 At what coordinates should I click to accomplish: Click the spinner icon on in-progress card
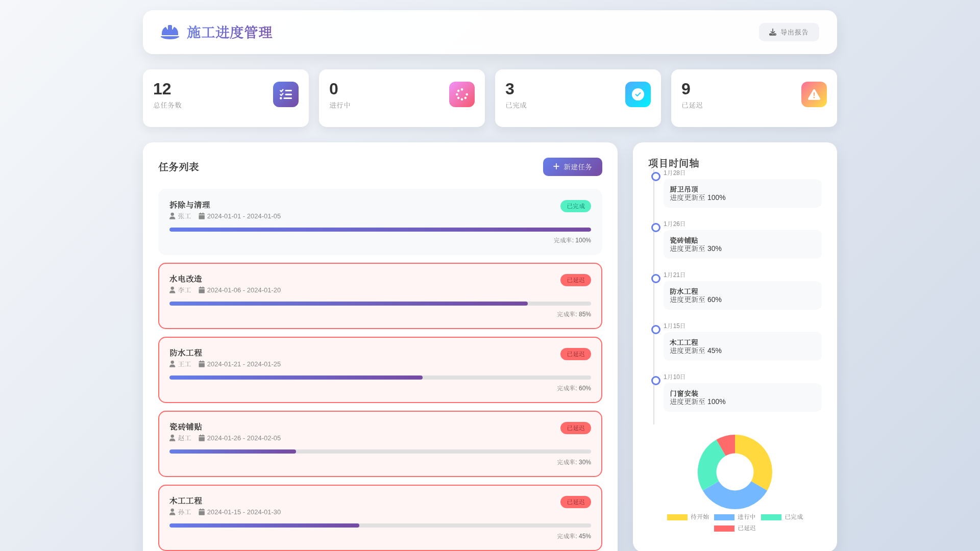pyautogui.click(x=462, y=94)
